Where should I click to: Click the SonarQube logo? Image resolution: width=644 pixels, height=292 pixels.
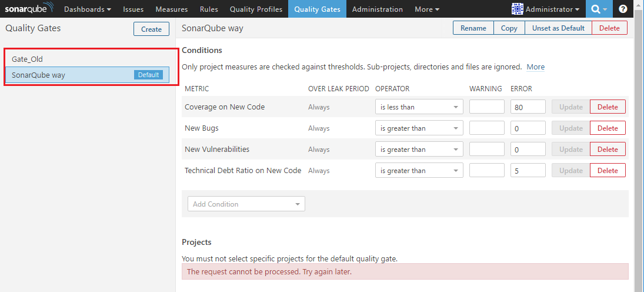tap(29, 9)
